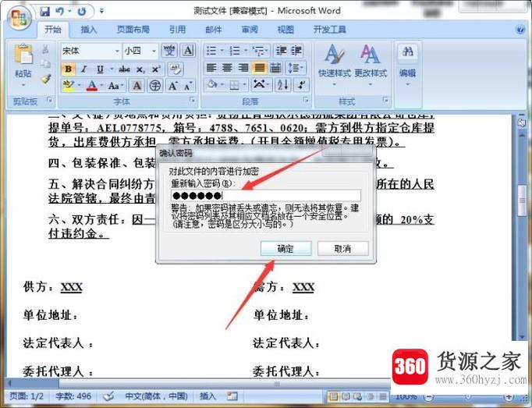The width and height of the screenshot is (532, 408).
Task: Click 确定 in the confirm password dialog
Action: (286, 248)
